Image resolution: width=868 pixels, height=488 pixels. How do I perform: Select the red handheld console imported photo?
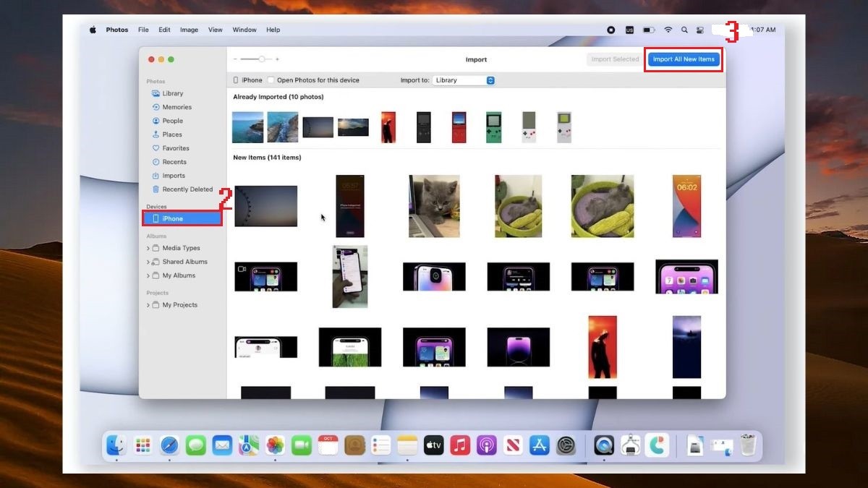[459, 127]
